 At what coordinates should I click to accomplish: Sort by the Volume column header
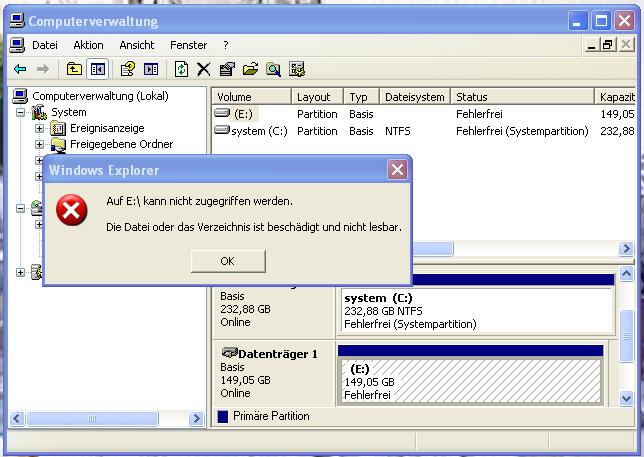(251, 97)
